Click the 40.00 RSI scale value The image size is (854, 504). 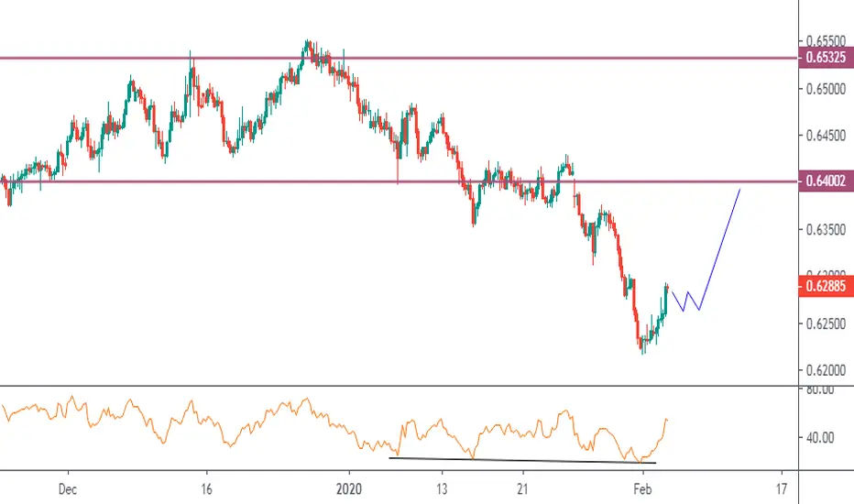pos(820,437)
